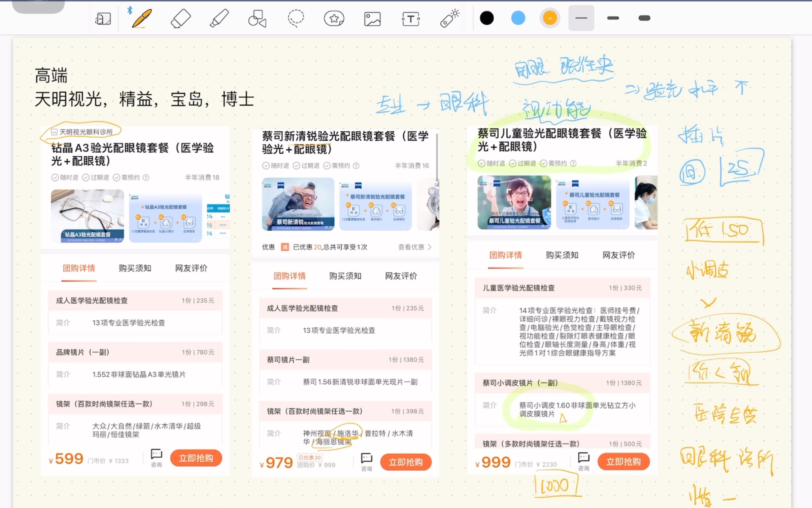Screen dimensions: 812x508
Task: Open 蔡司儿童验光配镜套餐 blue infographic thumbnail
Action: point(593,204)
